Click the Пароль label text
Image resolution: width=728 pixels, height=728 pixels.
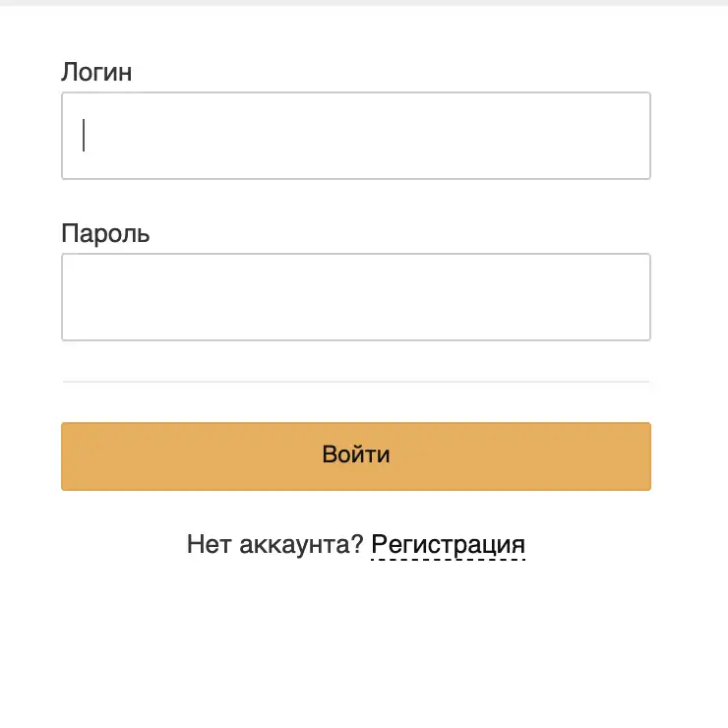coord(105,233)
